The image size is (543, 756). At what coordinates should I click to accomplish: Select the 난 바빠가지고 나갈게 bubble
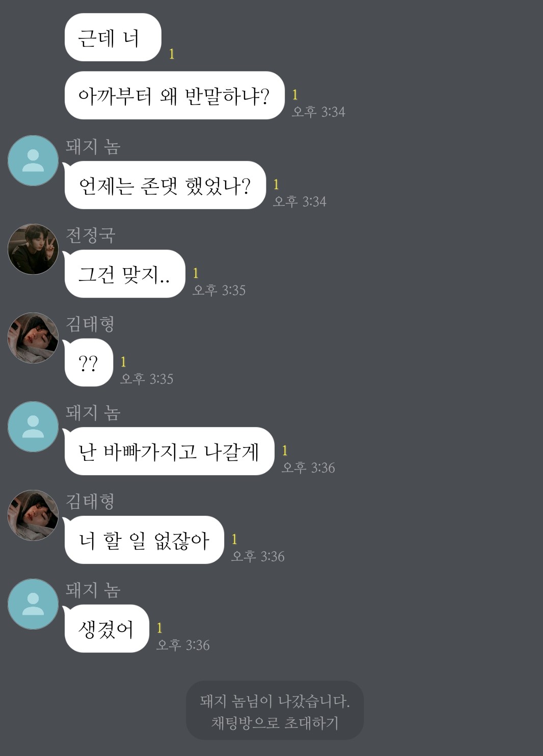click(x=169, y=451)
